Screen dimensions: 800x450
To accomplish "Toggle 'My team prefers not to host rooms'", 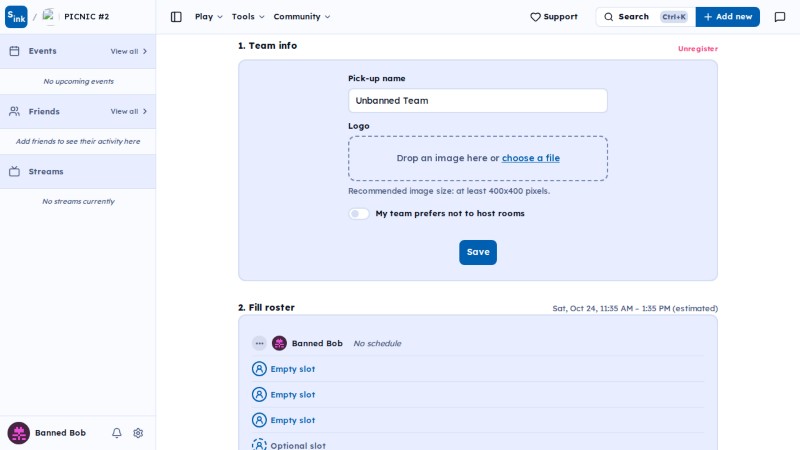I will click(x=359, y=214).
